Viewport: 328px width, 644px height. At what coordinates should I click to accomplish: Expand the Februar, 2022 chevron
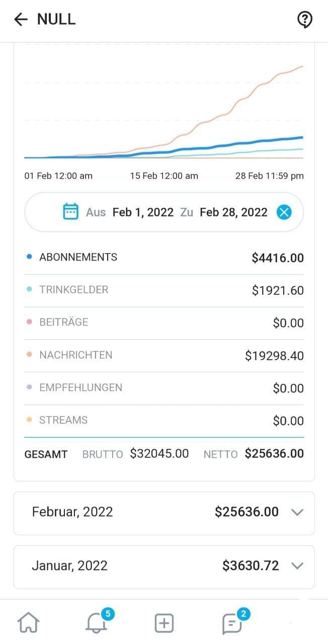pyautogui.click(x=297, y=512)
